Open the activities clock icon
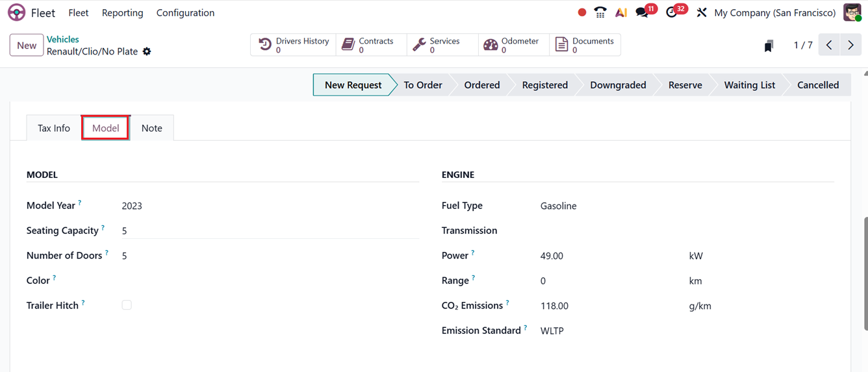Image resolution: width=868 pixels, height=372 pixels. pos(672,13)
